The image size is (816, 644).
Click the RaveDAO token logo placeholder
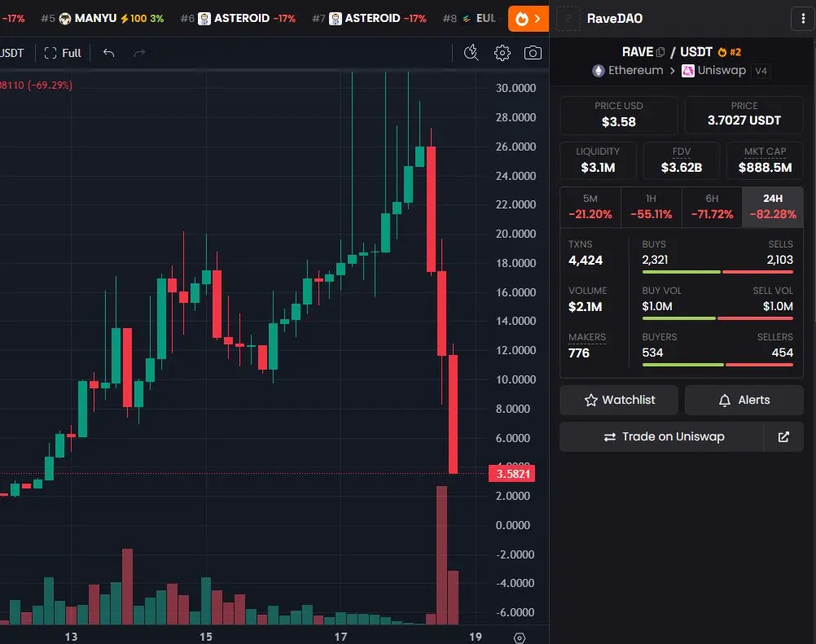(x=568, y=19)
